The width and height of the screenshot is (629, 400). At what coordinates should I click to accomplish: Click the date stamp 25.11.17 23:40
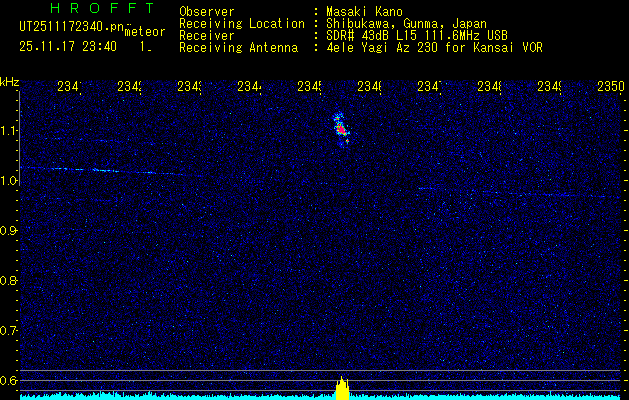[68, 47]
